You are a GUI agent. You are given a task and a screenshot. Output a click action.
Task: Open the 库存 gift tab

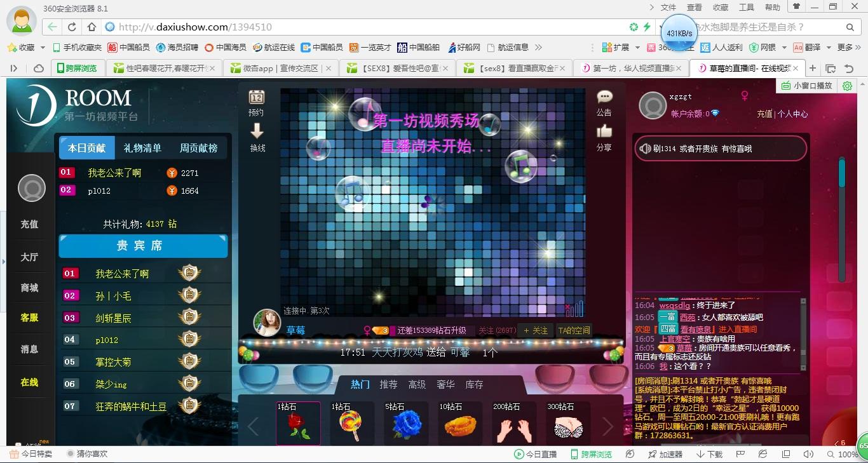pyautogui.click(x=474, y=384)
